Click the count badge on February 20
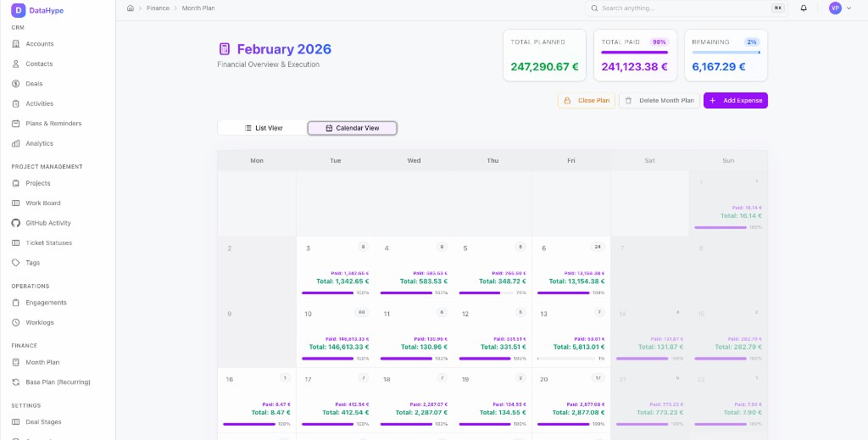 [x=598, y=378]
